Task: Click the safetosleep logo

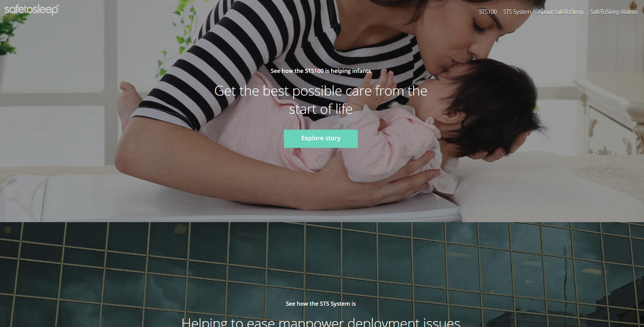Action: pos(31,10)
